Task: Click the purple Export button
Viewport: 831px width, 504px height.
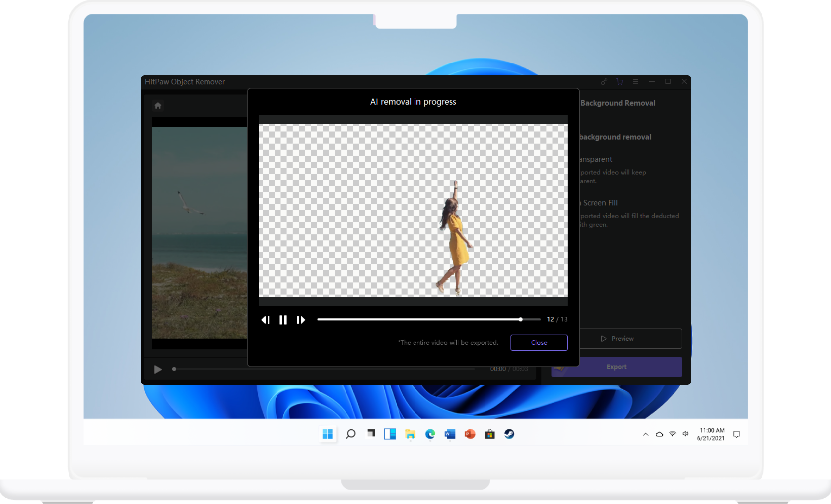Action: [617, 367]
